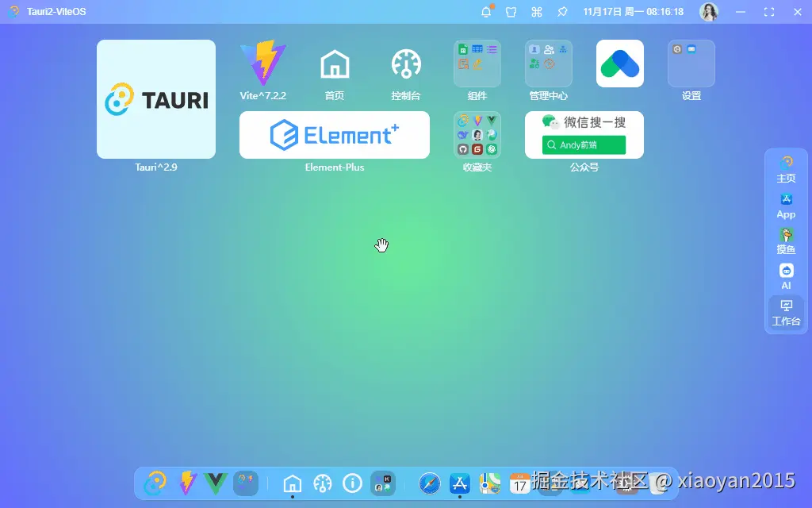Screen dimensions: 812x508
Task: Open the 管理中心 folder on the desktop
Action: [x=549, y=63]
